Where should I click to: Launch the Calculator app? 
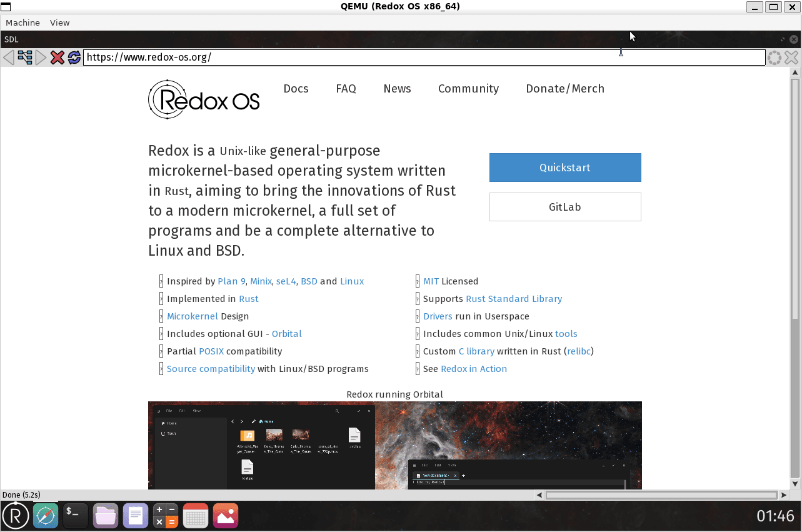tap(166, 516)
